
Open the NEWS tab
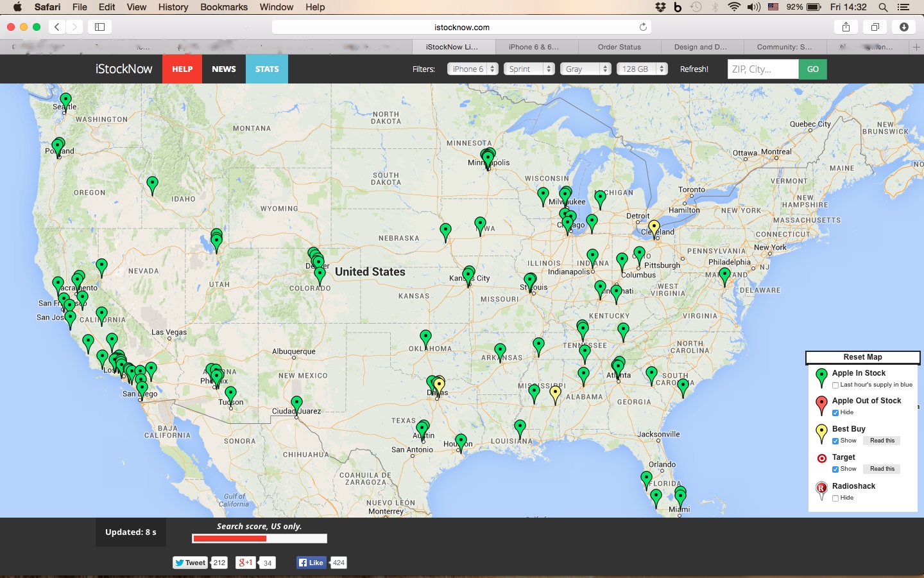point(224,69)
